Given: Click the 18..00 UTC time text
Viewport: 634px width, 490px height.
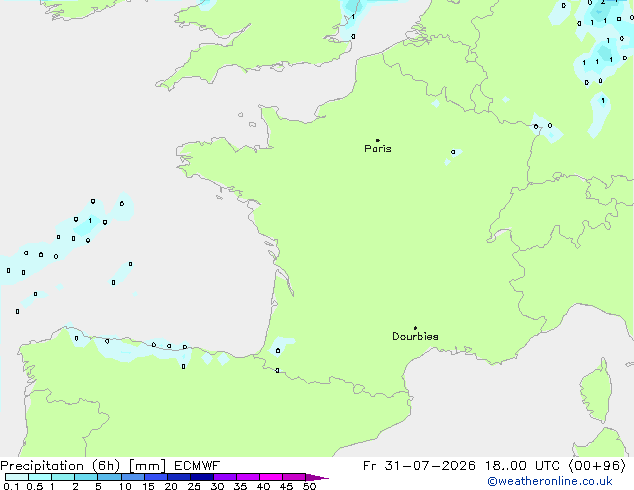Looking at the screenshot, I should point(523,466).
